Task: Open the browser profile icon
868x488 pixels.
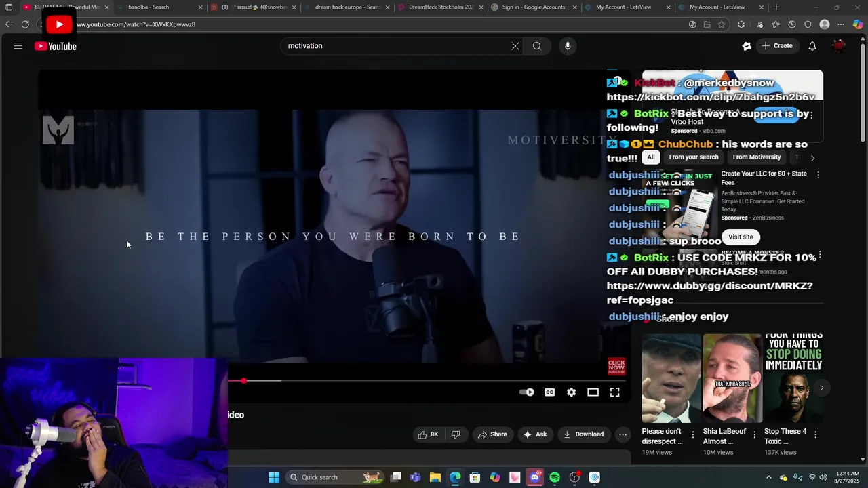Action: click(825, 24)
